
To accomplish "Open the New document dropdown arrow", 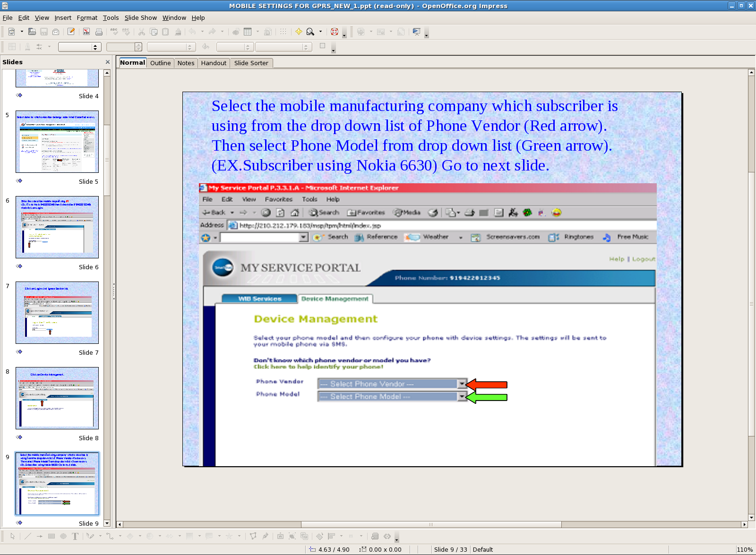I will point(22,32).
